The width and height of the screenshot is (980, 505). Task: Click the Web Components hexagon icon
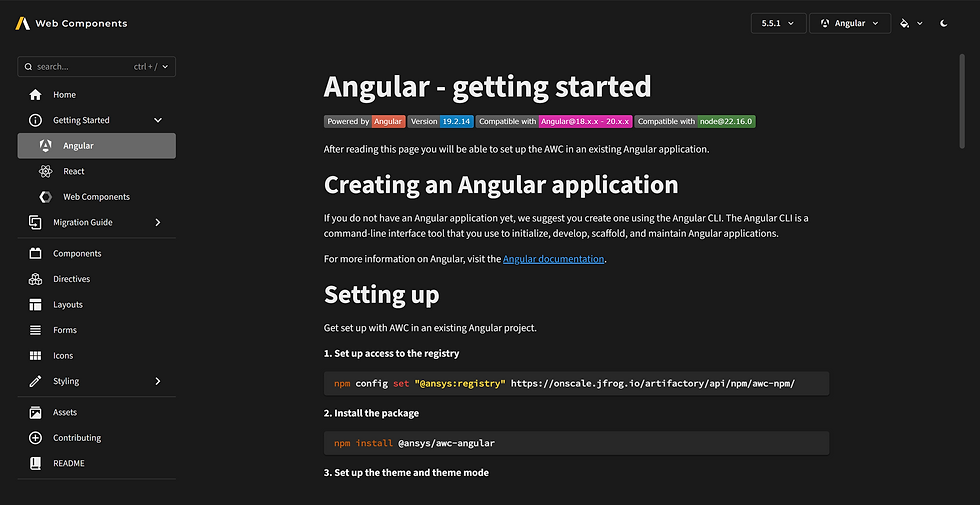click(45, 197)
